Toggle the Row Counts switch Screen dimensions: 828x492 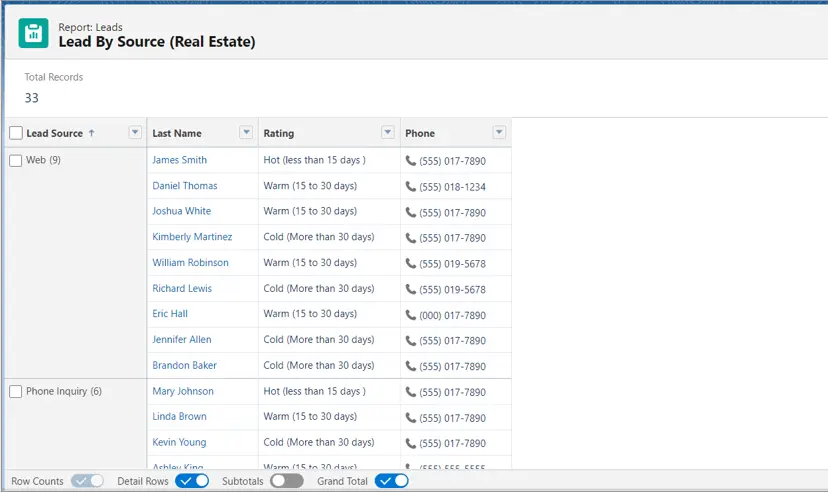(x=88, y=481)
